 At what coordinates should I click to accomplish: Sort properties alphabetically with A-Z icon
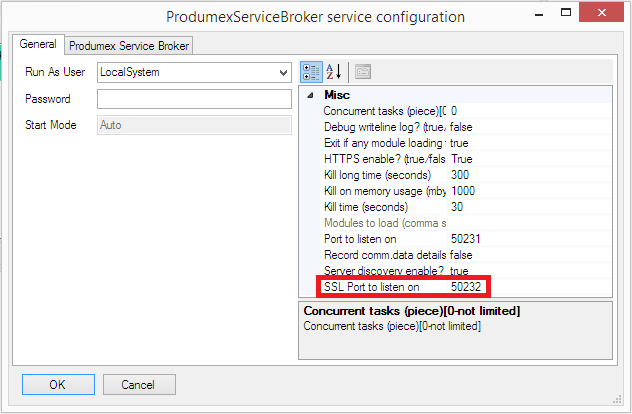tap(334, 72)
